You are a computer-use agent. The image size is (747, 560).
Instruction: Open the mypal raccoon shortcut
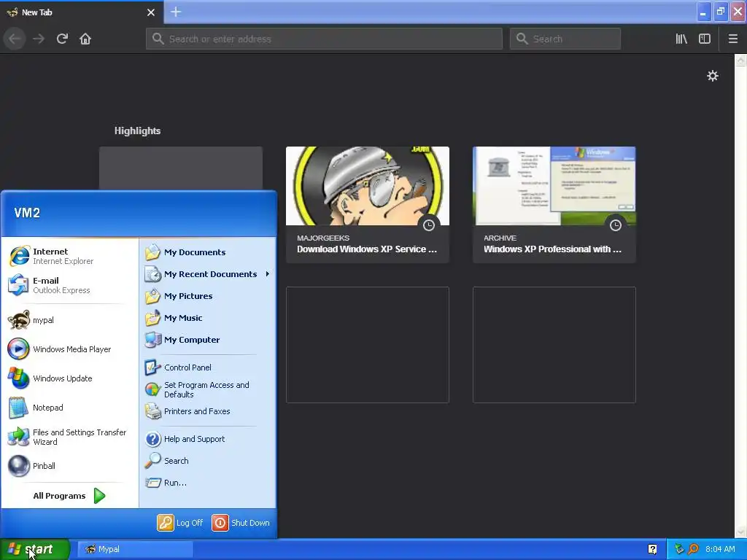[x=69, y=320]
